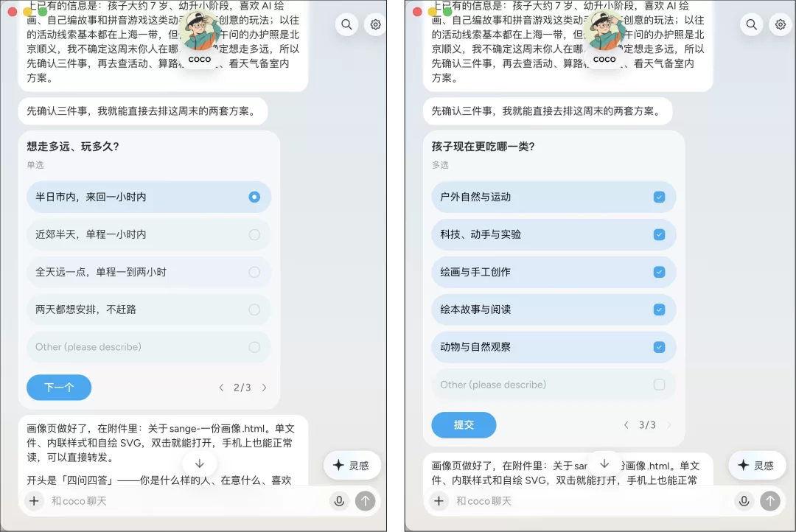Toggle 绘本故事与阅读 checkbox
Screen dimensions: 796x532
point(660,309)
